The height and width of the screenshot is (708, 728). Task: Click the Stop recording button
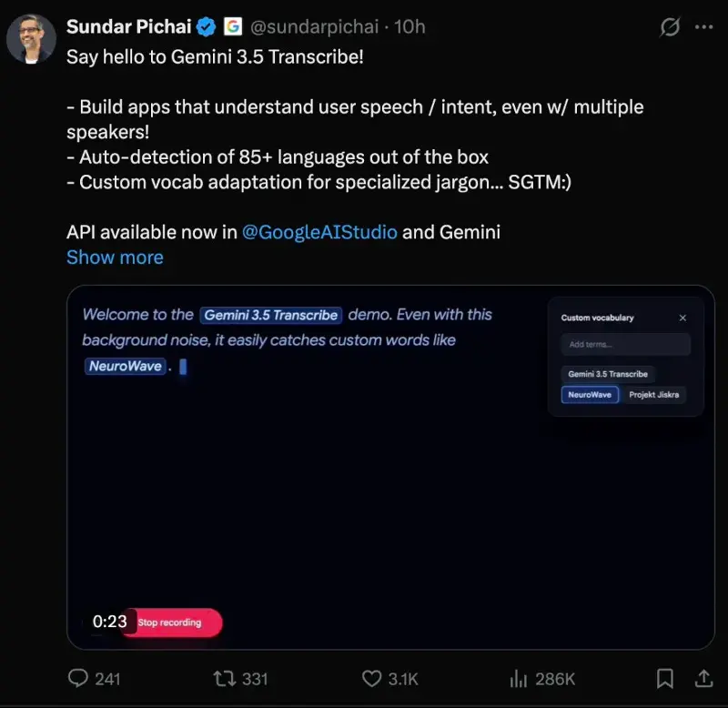point(172,622)
